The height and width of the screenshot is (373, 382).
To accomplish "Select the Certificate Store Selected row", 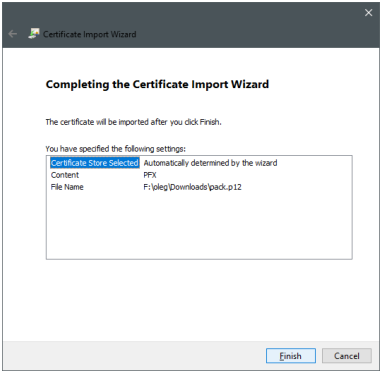I will (95, 163).
